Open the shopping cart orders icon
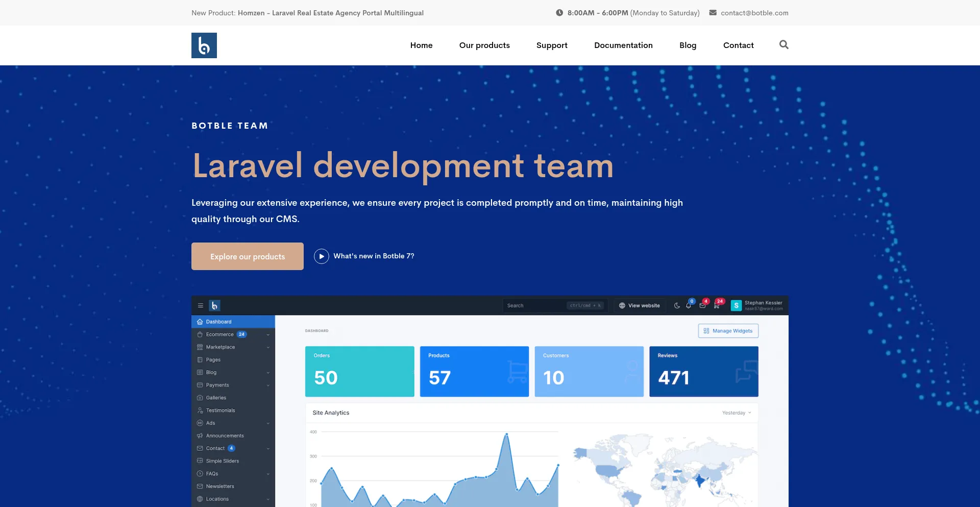Viewport: 980px width, 507px height. [x=717, y=305]
